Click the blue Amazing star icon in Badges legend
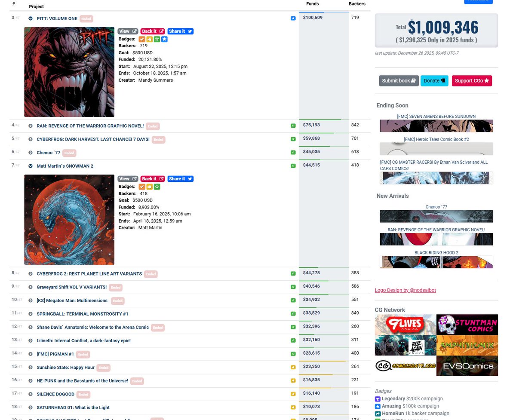Screen dimensions: 516x420 378,406
